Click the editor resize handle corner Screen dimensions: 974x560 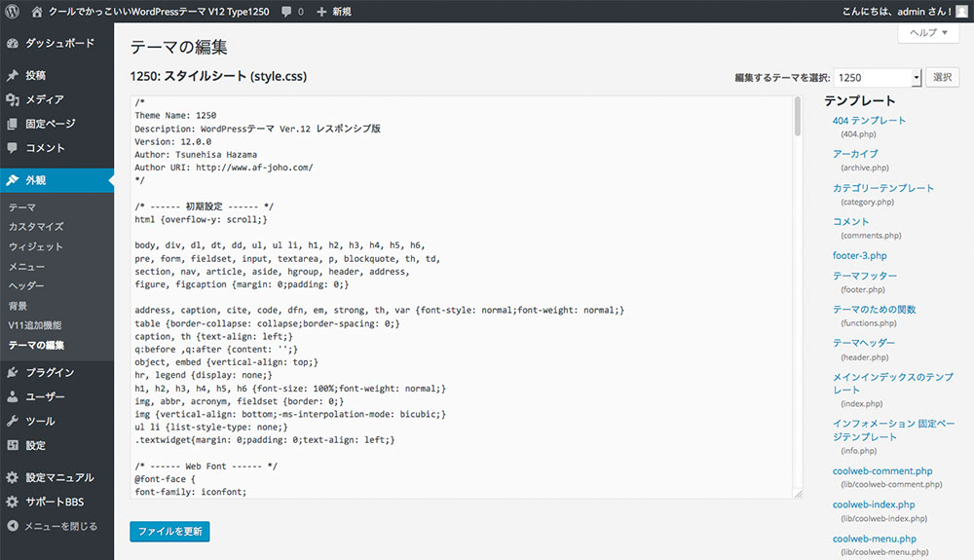click(x=799, y=494)
